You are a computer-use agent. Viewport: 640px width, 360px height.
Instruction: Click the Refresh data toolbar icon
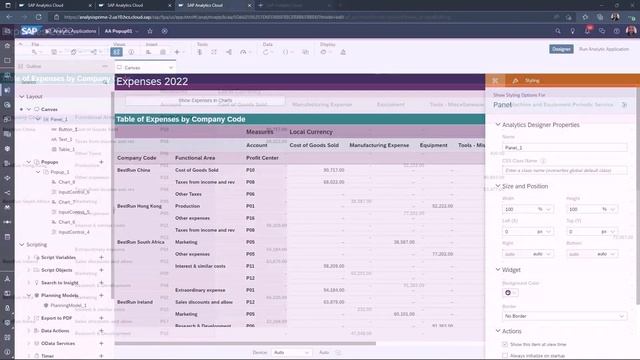(266, 52)
